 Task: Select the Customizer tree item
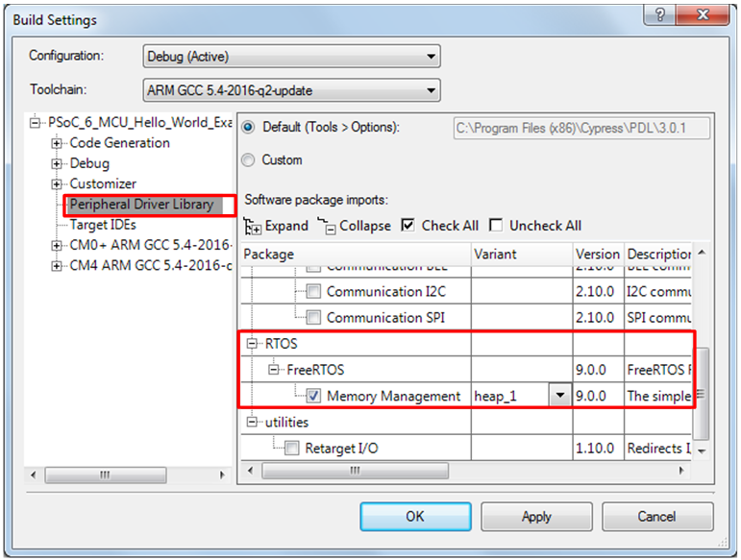click(x=103, y=183)
